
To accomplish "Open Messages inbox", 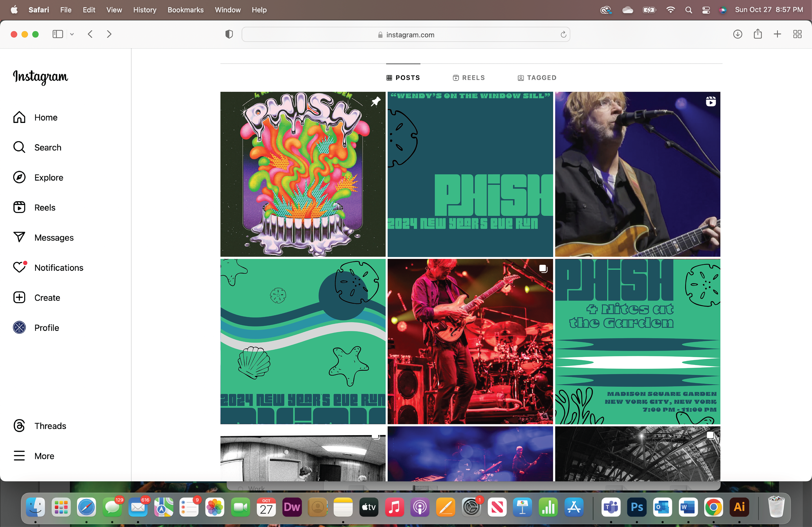I will pyautogui.click(x=43, y=238).
